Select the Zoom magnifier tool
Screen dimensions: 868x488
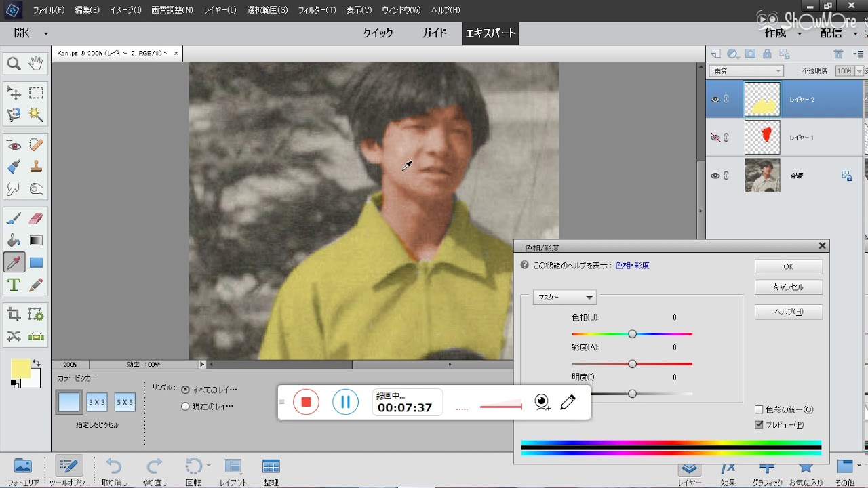point(14,64)
